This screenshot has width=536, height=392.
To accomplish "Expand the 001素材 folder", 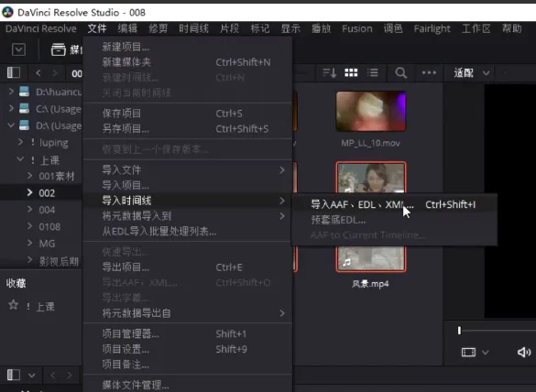I will pyautogui.click(x=29, y=176).
